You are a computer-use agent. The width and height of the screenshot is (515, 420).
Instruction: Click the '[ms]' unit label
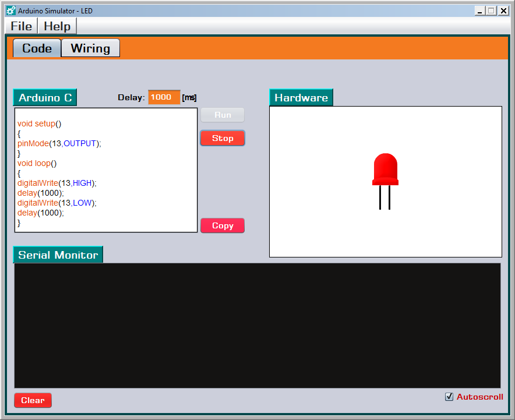click(x=189, y=97)
